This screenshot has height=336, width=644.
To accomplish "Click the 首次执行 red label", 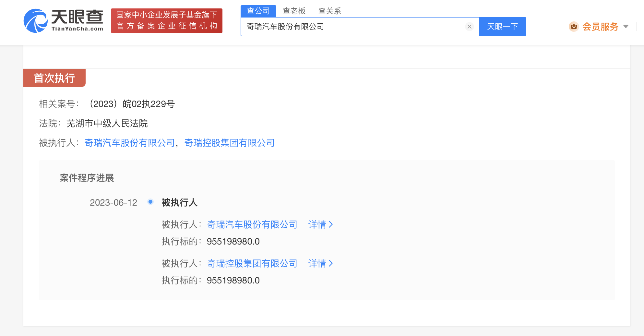I will 54,78.
